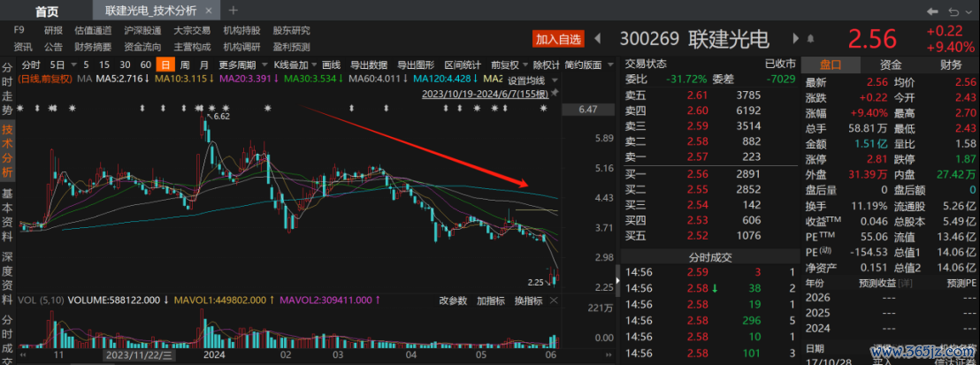The height and width of the screenshot is (365, 980).
Task: Go to previous stock with left arrow
Action: coord(597,39)
